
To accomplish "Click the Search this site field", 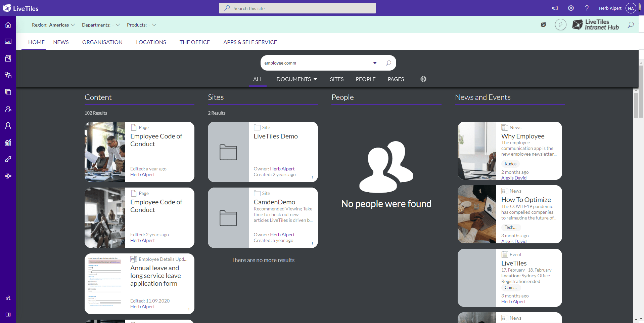I will (x=297, y=8).
